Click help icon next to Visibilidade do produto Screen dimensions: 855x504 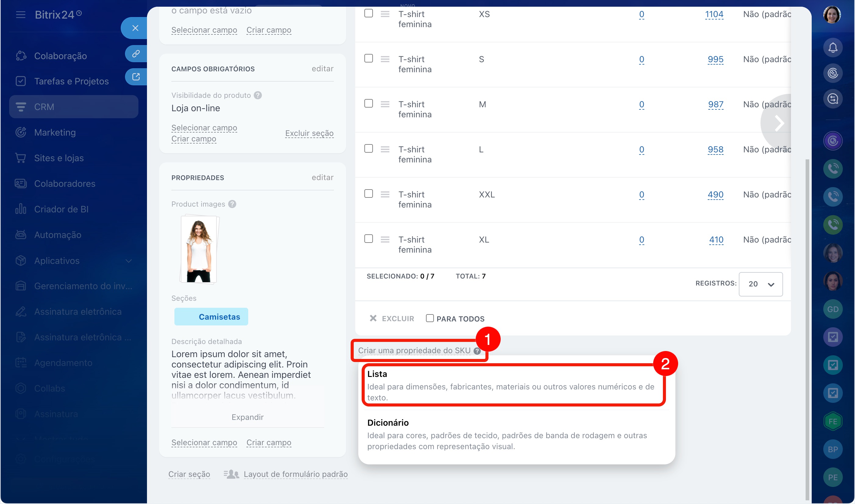point(258,95)
